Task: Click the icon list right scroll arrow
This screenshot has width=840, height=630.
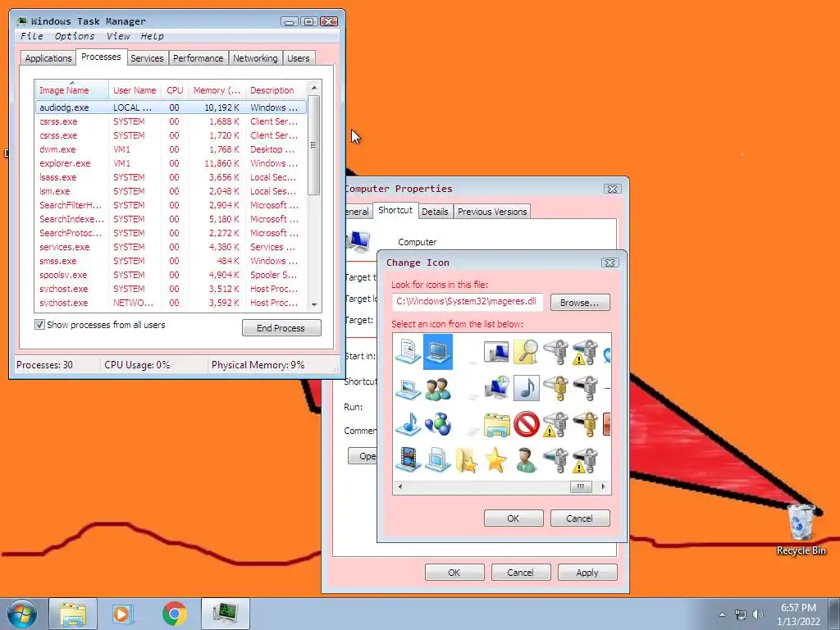Action: click(603, 486)
